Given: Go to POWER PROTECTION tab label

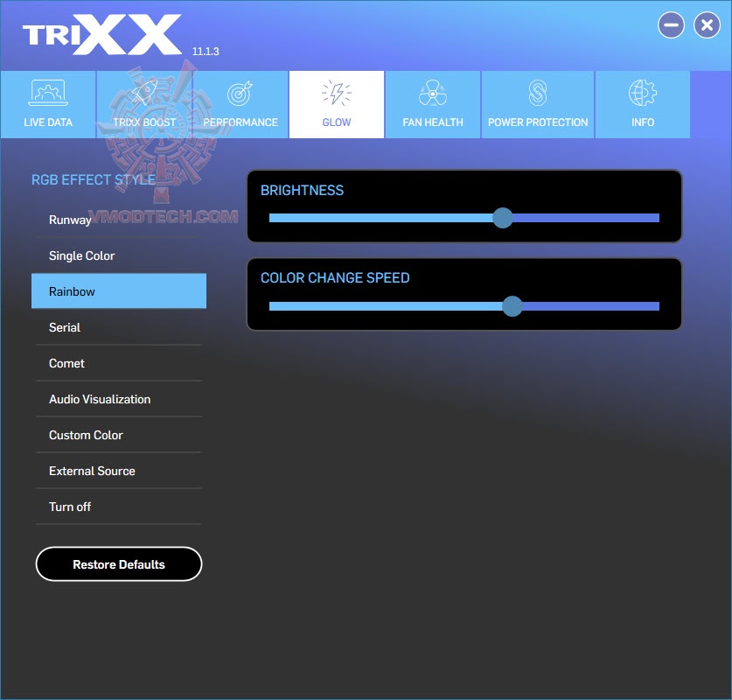Looking at the screenshot, I should [x=538, y=122].
